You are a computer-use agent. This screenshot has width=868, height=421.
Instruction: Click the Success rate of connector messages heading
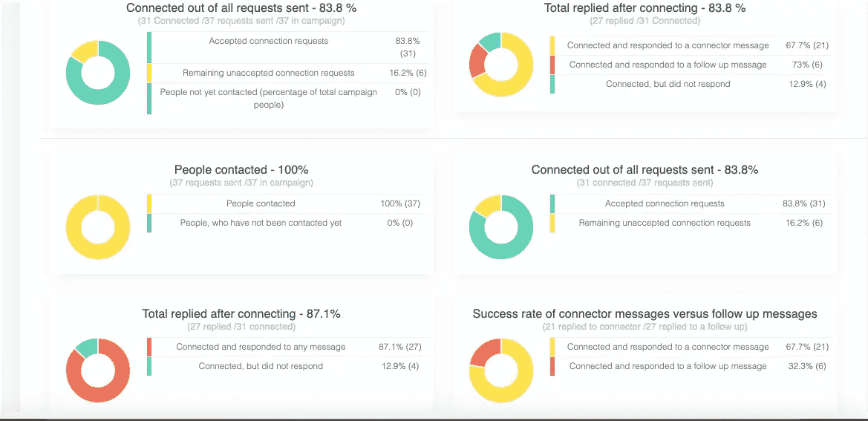pos(645,314)
